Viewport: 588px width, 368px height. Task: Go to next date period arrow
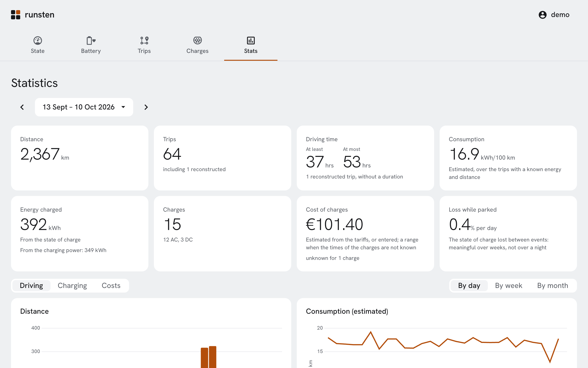(x=146, y=107)
